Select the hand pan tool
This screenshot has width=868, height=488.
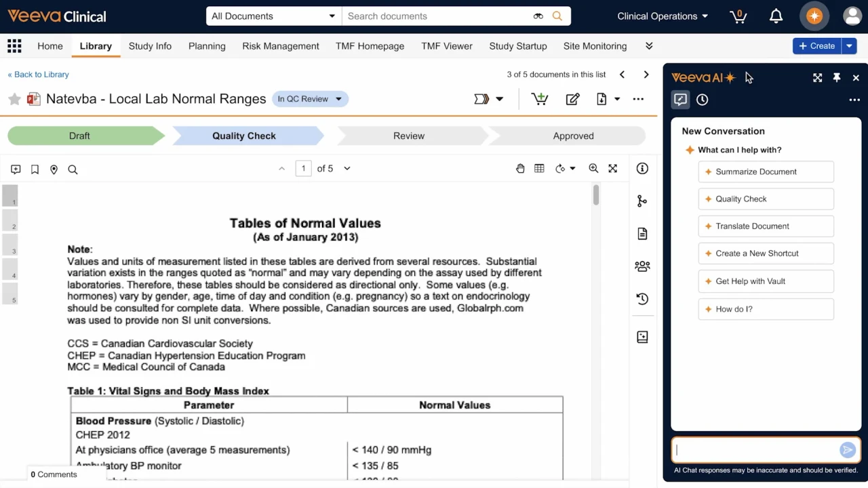point(520,169)
